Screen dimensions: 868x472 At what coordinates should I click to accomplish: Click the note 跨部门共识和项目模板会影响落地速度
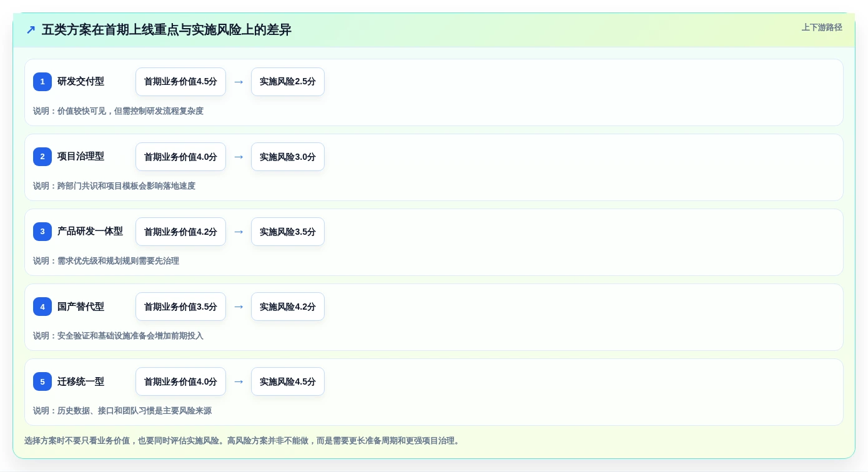(x=126, y=186)
